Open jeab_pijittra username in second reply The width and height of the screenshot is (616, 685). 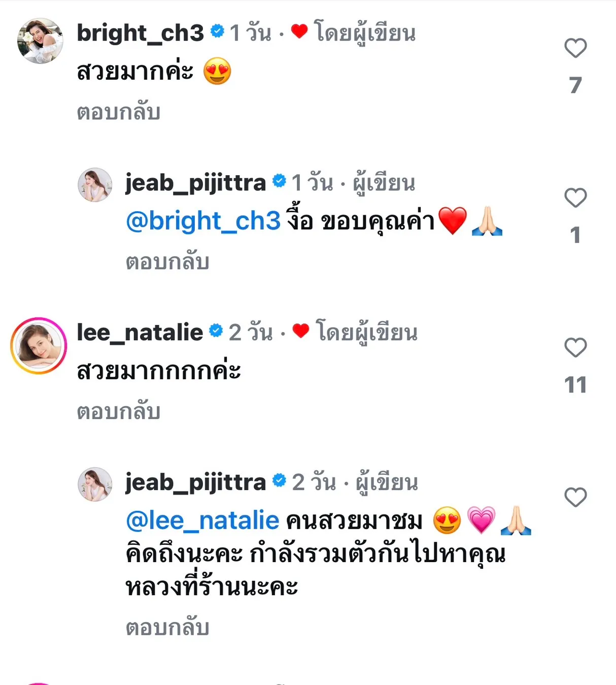coord(195,483)
